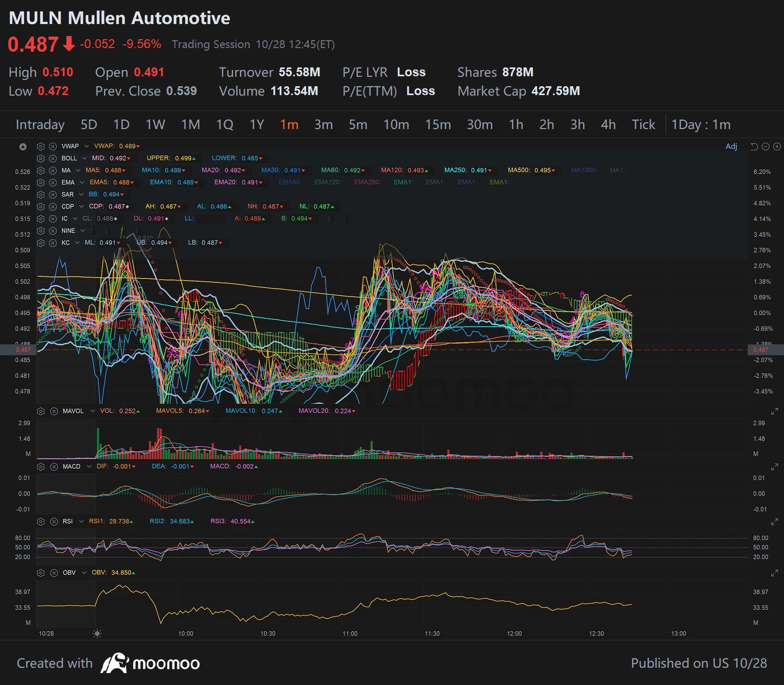784x685 pixels.
Task: Collapse the indicator legend with up-arrow circle
Action: 23,146
